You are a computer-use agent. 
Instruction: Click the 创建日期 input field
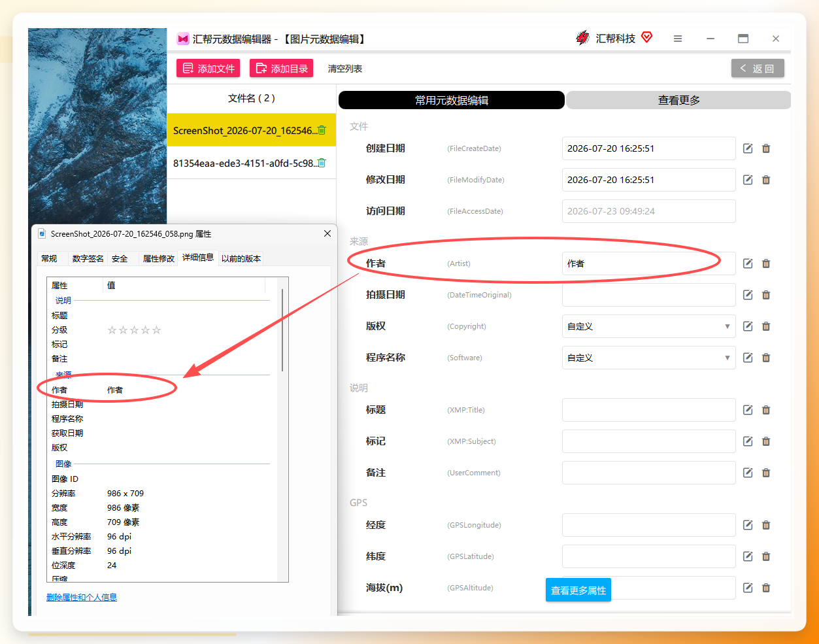[x=648, y=148]
